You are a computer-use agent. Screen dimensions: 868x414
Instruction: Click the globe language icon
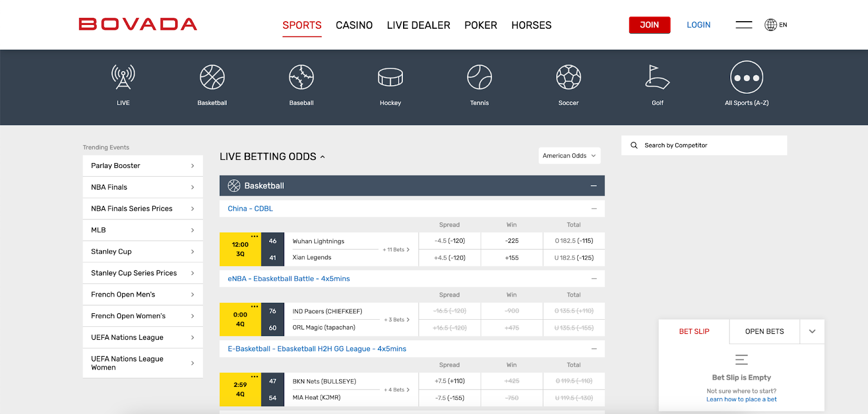770,25
